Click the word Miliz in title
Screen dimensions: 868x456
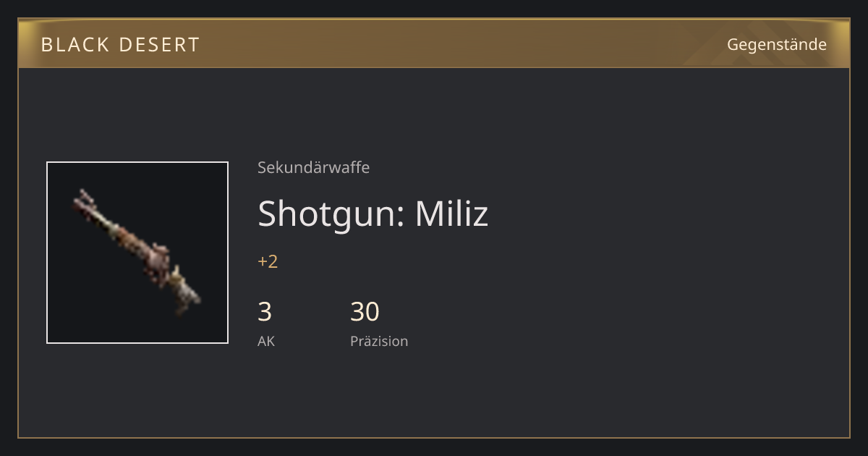[x=451, y=214]
